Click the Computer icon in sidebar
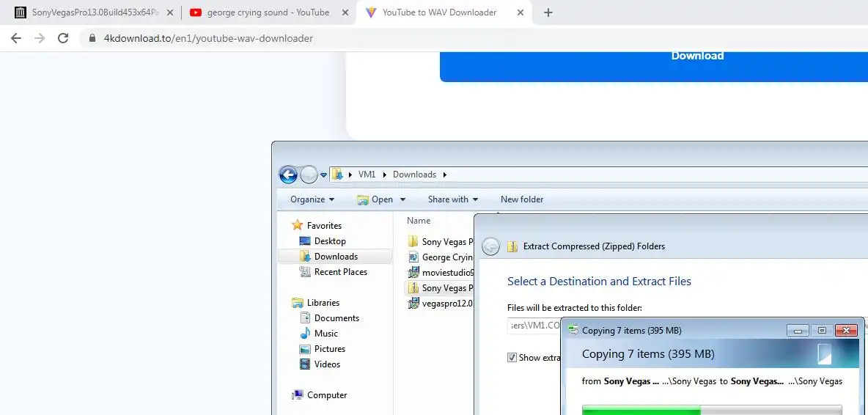868x415 pixels. point(298,395)
